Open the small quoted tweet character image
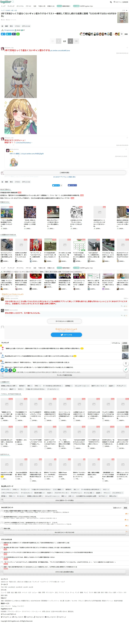The image size is (129, 644). (14, 162)
